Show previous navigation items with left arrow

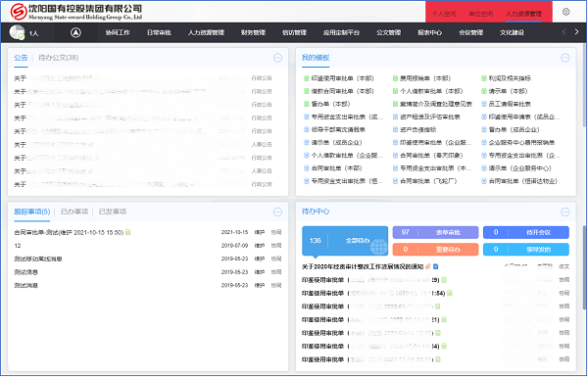click(564, 32)
